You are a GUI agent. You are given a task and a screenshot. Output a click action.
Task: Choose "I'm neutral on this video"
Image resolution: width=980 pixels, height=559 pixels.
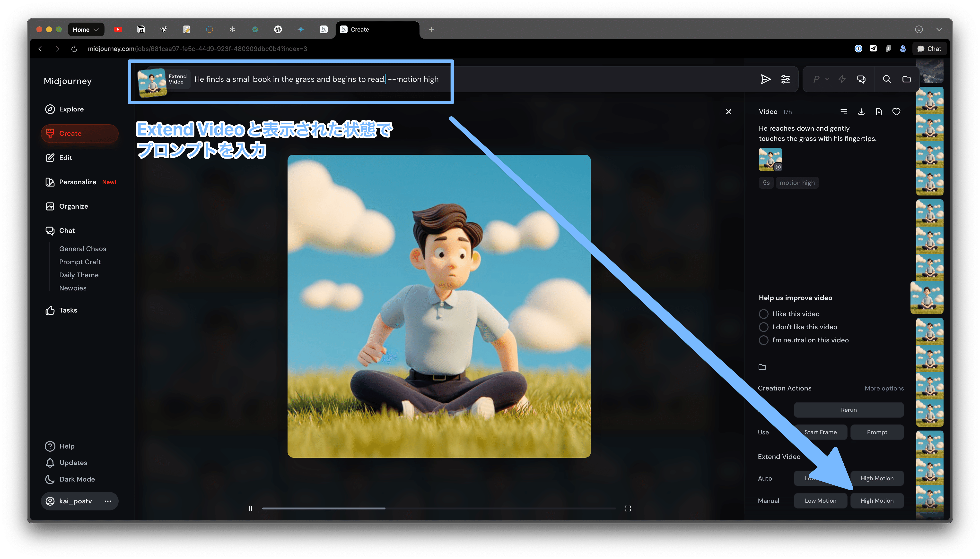[764, 340]
